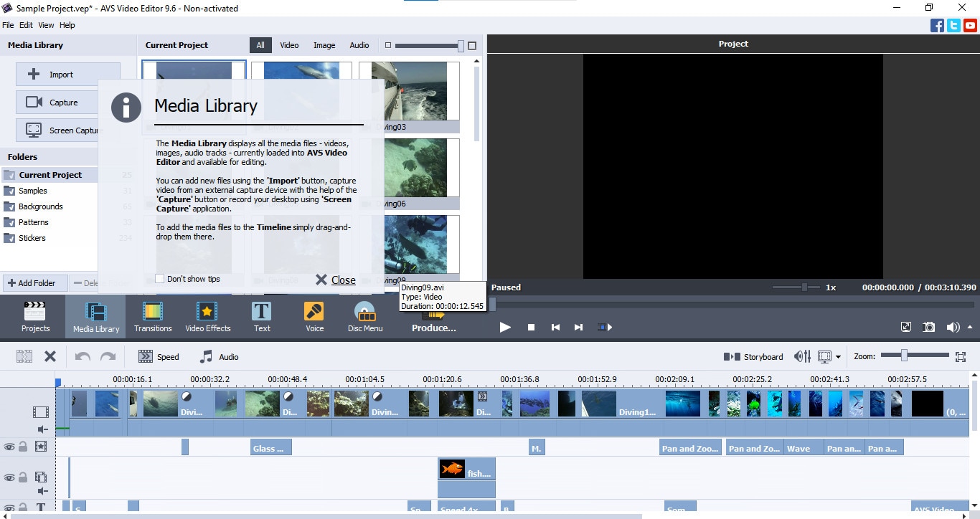This screenshot has height=519, width=980.
Task: Tick the Don't show tips checkbox
Action: point(160,279)
